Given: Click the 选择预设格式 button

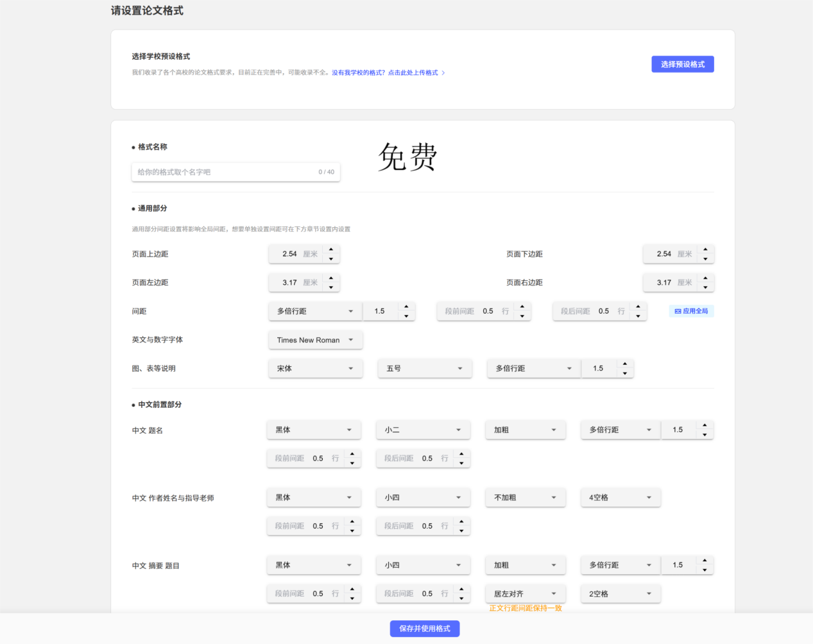Looking at the screenshot, I should [683, 64].
